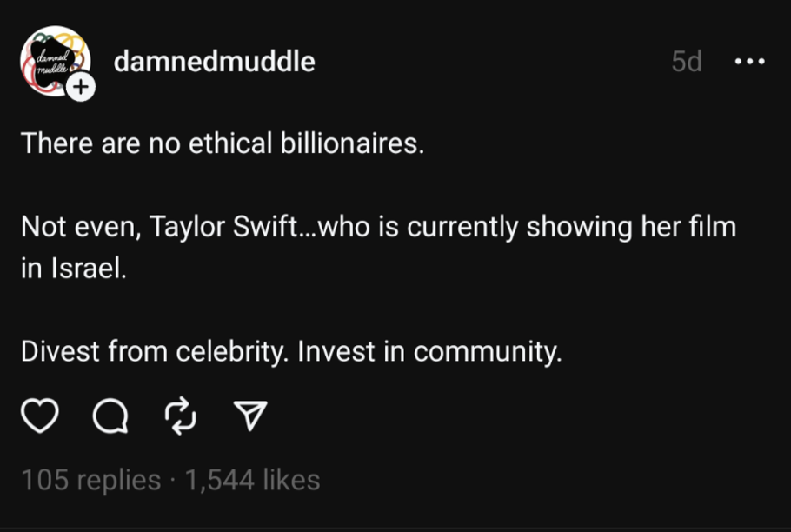Open the damnedmuddle username link
This screenshot has width=791, height=532.
point(214,62)
